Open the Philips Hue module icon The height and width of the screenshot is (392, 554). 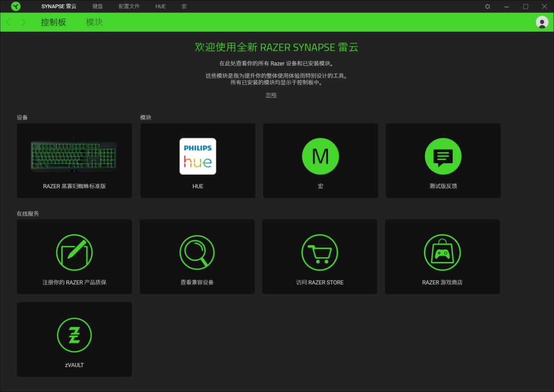click(198, 156)
